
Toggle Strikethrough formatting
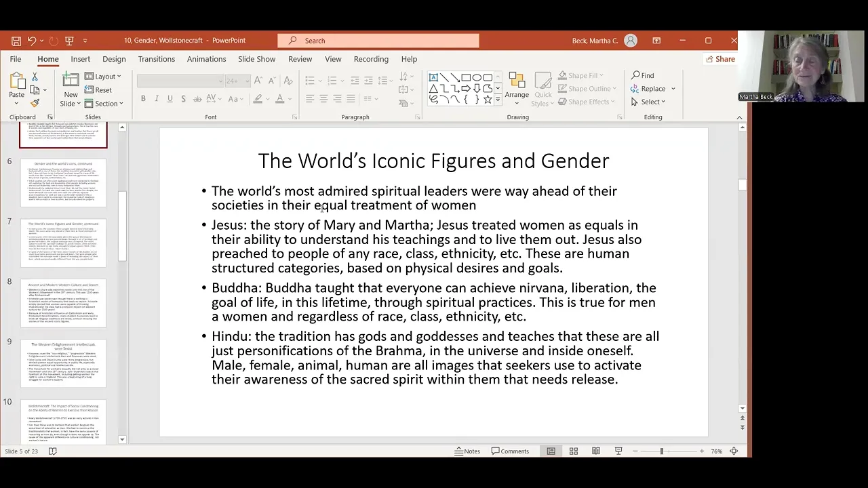pyautogui.click(x=197, y=99)
